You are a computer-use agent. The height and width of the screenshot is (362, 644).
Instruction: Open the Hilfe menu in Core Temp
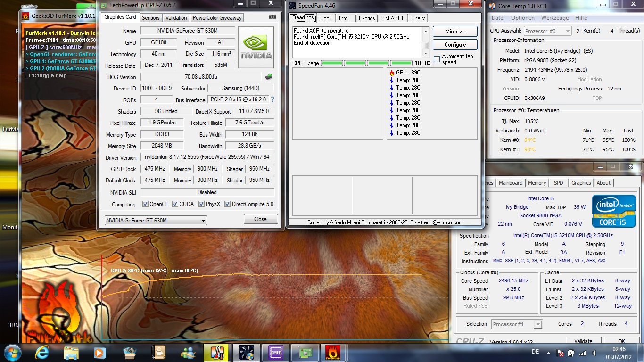581,18
